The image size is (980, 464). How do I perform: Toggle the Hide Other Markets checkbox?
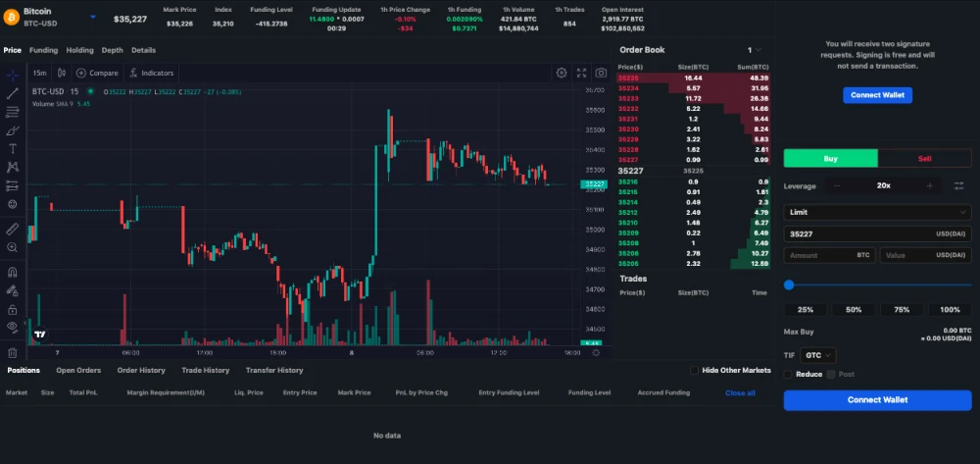pyautogui.click(x=694, y=370)
